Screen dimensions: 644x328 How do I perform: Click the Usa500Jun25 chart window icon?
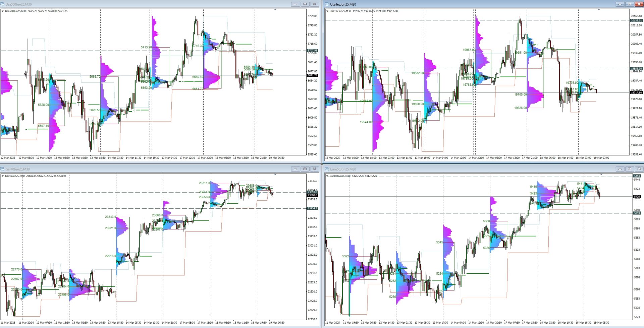pos(3,4)
